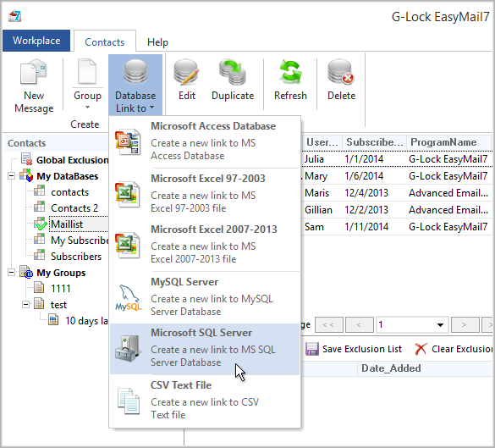Click the checked Maillist database icon

[x=41, y=224]
